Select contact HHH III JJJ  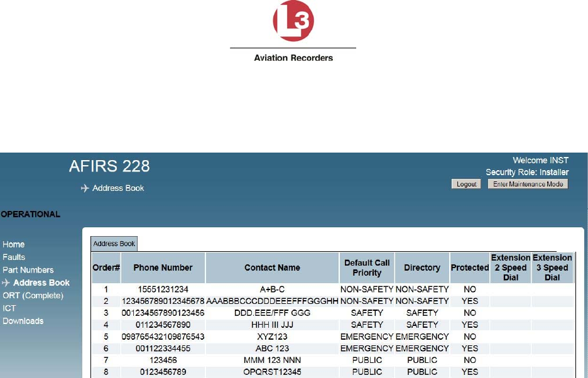click(x=272, y=325)
